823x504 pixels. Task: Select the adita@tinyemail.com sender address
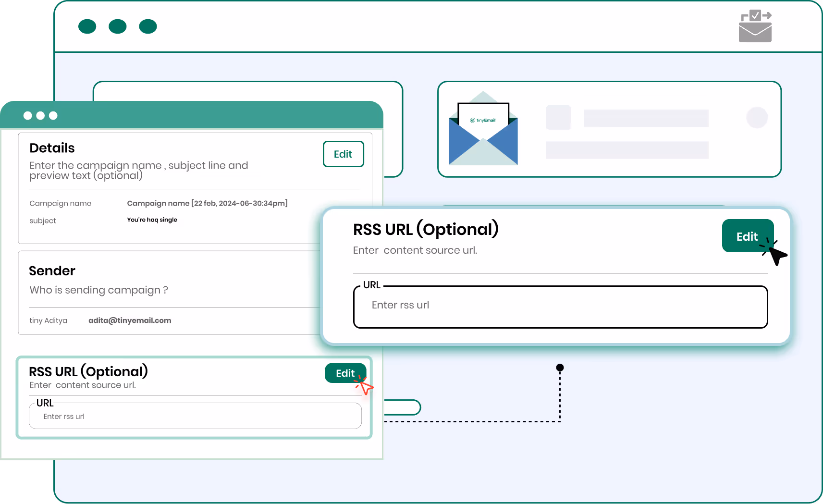point(130,320)
